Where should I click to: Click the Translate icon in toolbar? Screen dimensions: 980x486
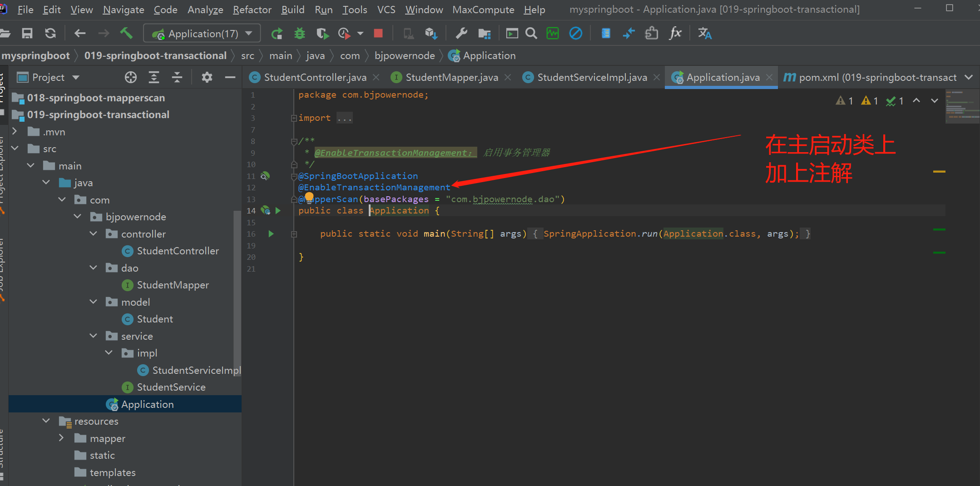click(x=704, y=33)
